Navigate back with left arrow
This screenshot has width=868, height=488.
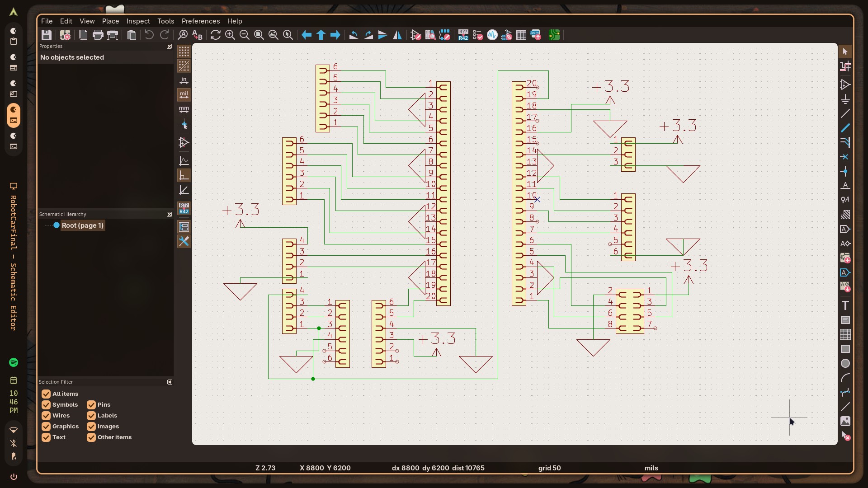click(x=307, y=35)
